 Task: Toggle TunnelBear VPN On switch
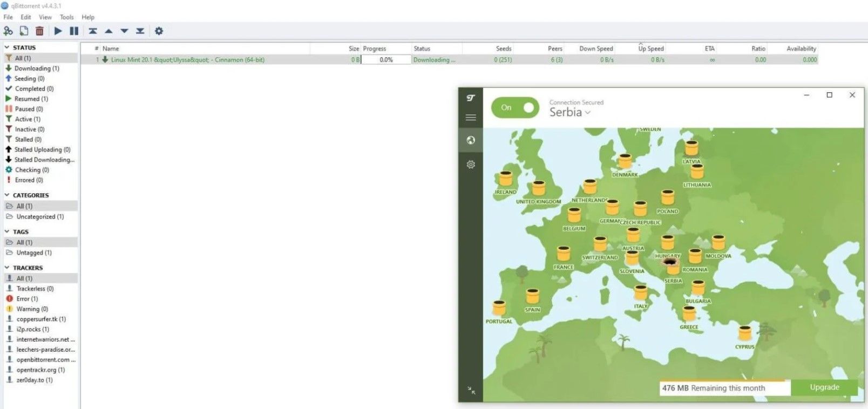point(515,107)
